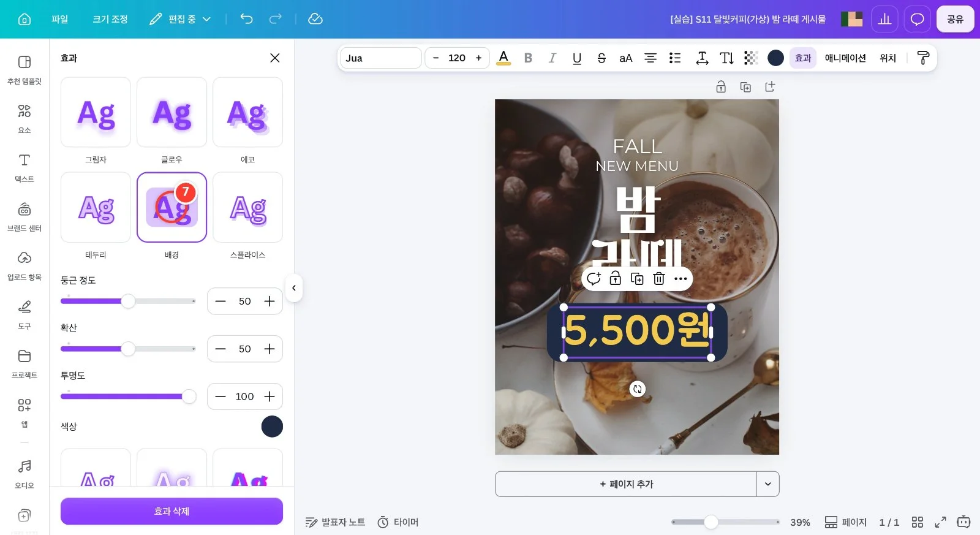Open the 오디오 audio panel

[24, 474]
